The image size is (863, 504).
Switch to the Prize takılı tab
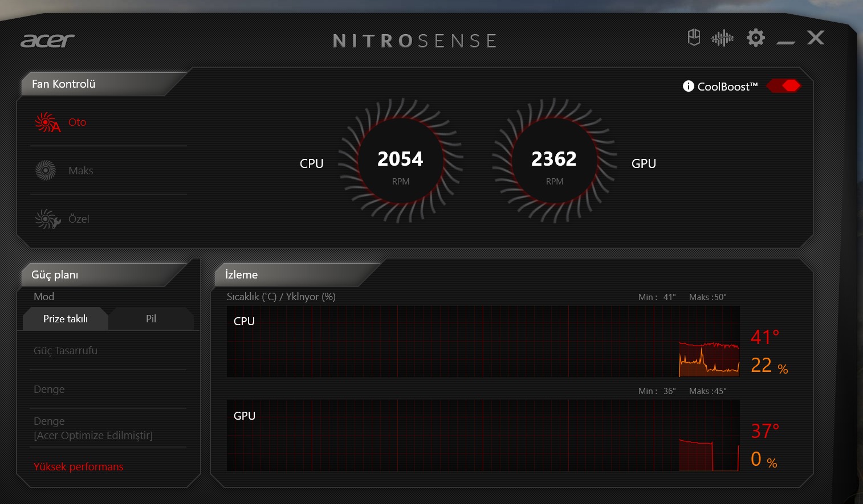pyautogui.click(x=66, y=319)
